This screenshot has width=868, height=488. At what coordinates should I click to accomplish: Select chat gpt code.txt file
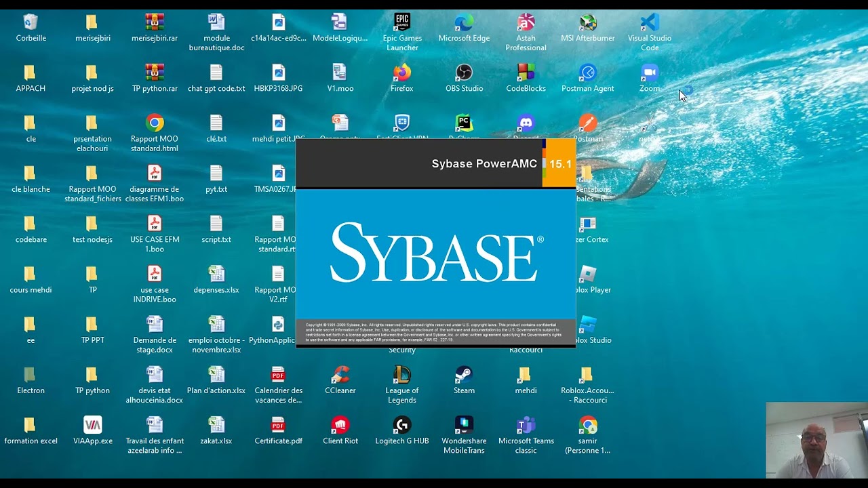216,78
